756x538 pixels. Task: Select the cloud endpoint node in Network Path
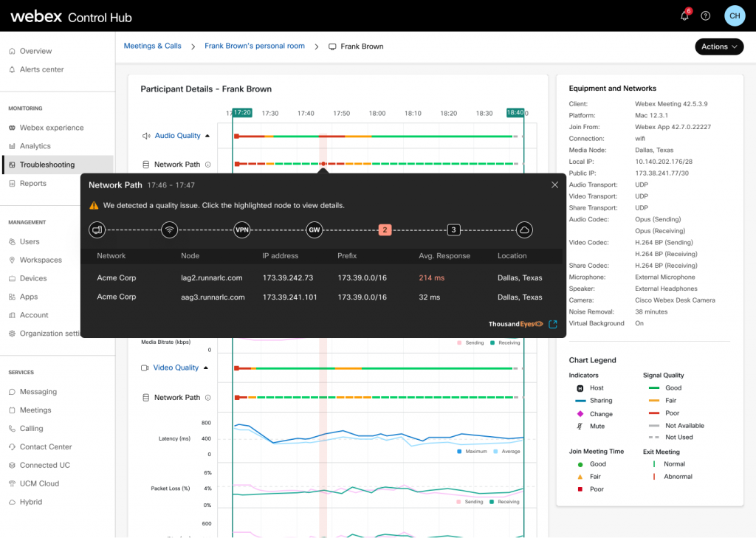pos(524,230)
